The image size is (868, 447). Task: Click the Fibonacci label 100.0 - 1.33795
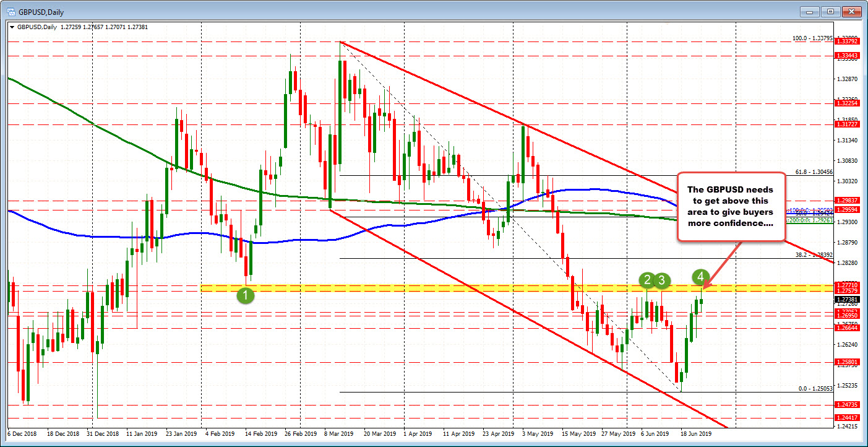click(813, 38)
